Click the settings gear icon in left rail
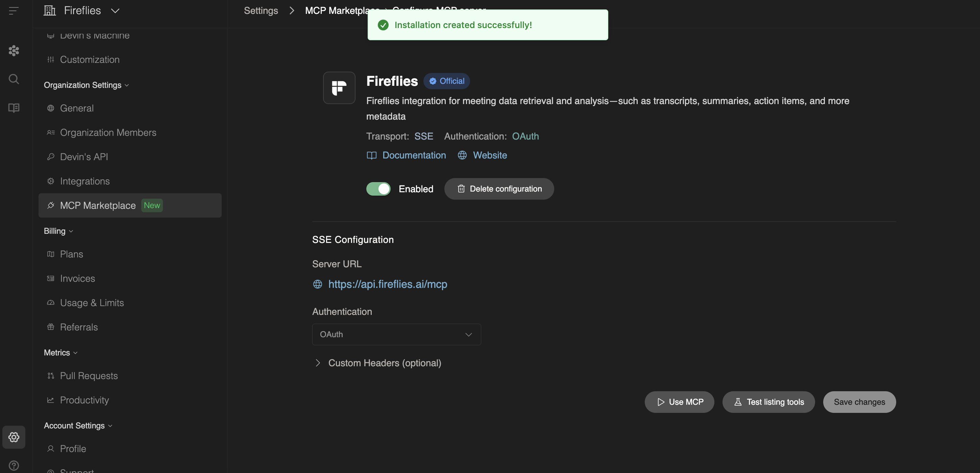The height and width of the screenshot is (473, 980). coord(14,437)
